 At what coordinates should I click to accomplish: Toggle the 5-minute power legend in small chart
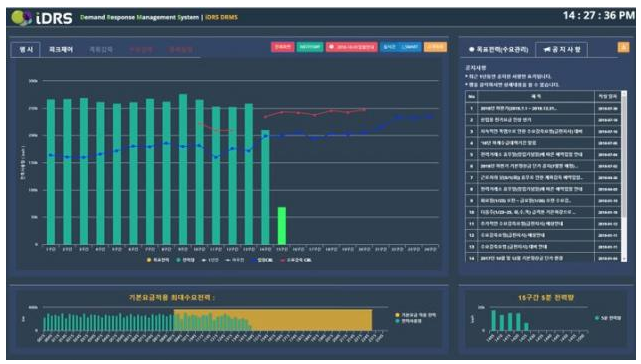coord(608,318)
